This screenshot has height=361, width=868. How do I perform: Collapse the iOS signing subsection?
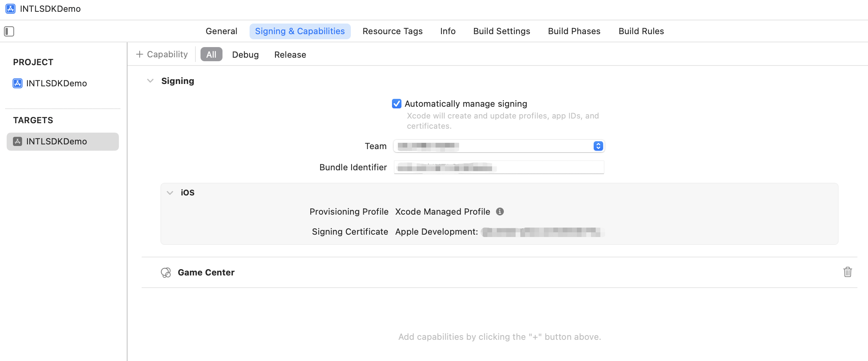click(x=170, y=193)
